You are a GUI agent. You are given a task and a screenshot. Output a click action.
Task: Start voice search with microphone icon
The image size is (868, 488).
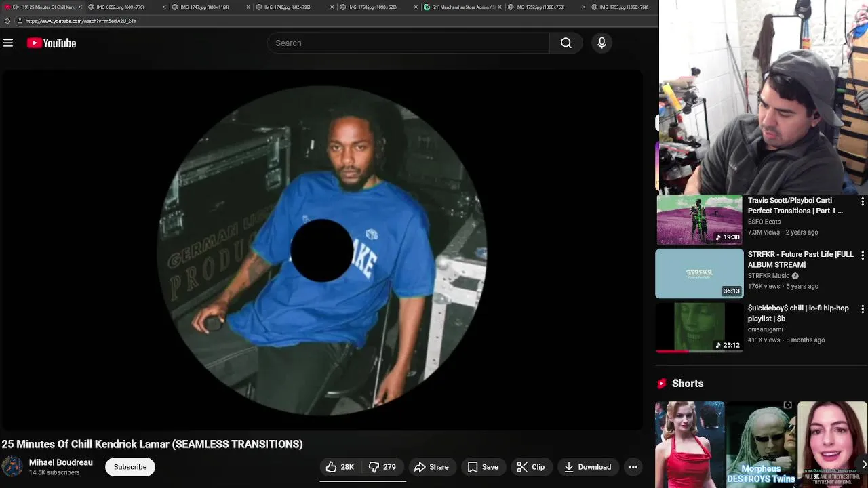point(601,43)
